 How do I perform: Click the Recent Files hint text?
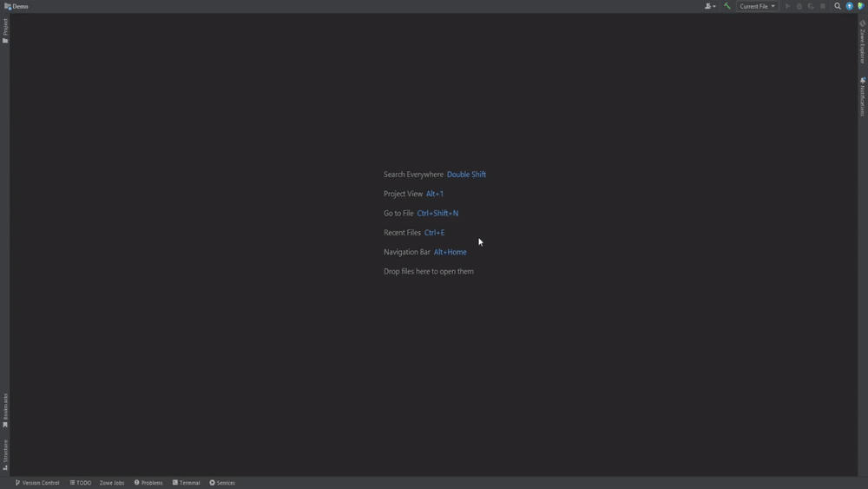403,233
